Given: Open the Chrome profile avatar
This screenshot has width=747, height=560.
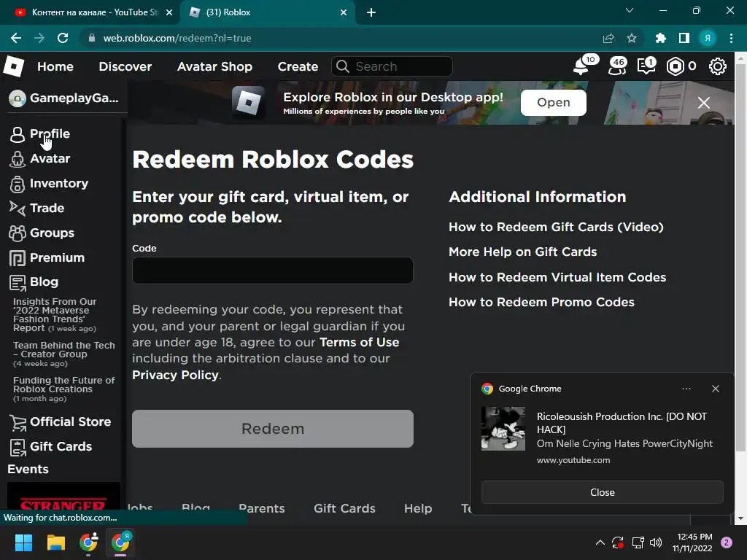Looking at the screenshot, I should tap(708, 38).
